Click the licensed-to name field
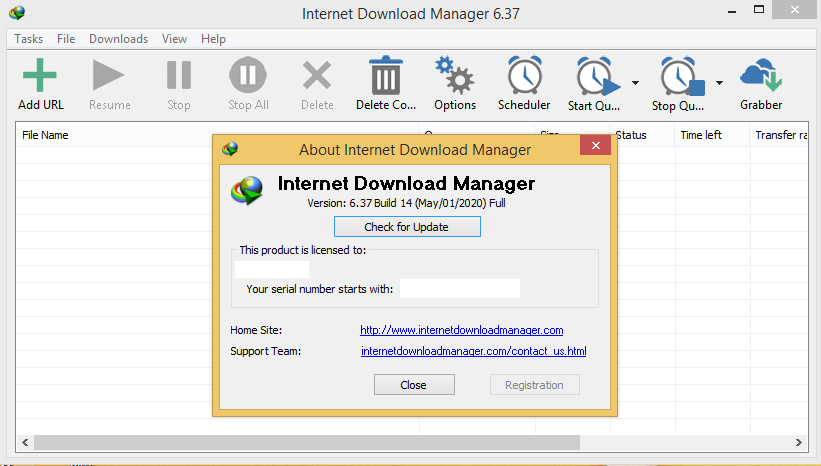The height and width of the screenshot is (466, 821). pos(272,269)
